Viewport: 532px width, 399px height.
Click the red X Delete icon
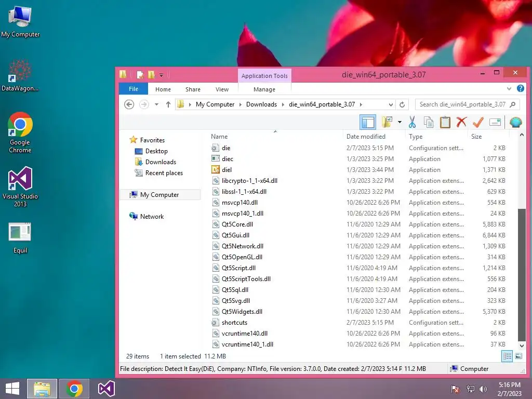coord(461,122)
